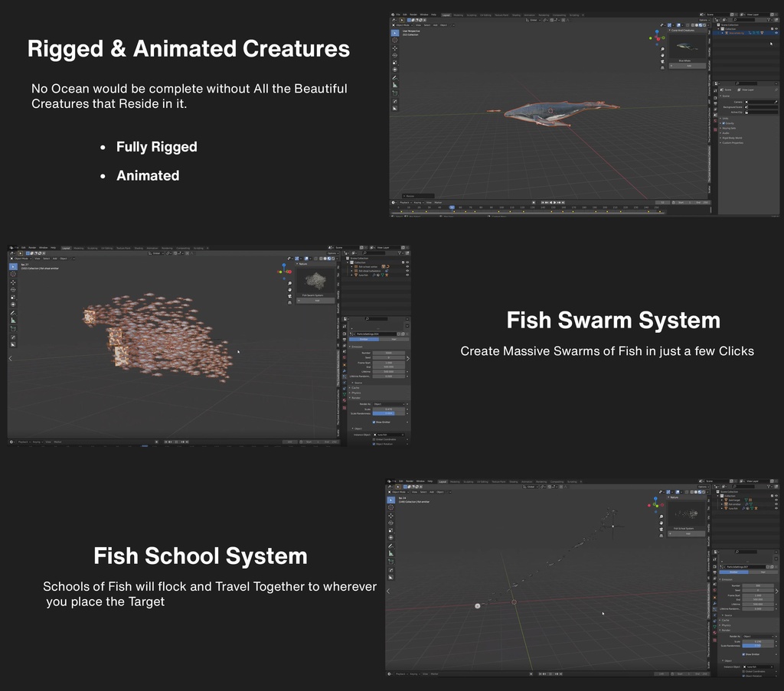
Task: Select the Rotate tool in the toolbar
Action: (395, 55)
